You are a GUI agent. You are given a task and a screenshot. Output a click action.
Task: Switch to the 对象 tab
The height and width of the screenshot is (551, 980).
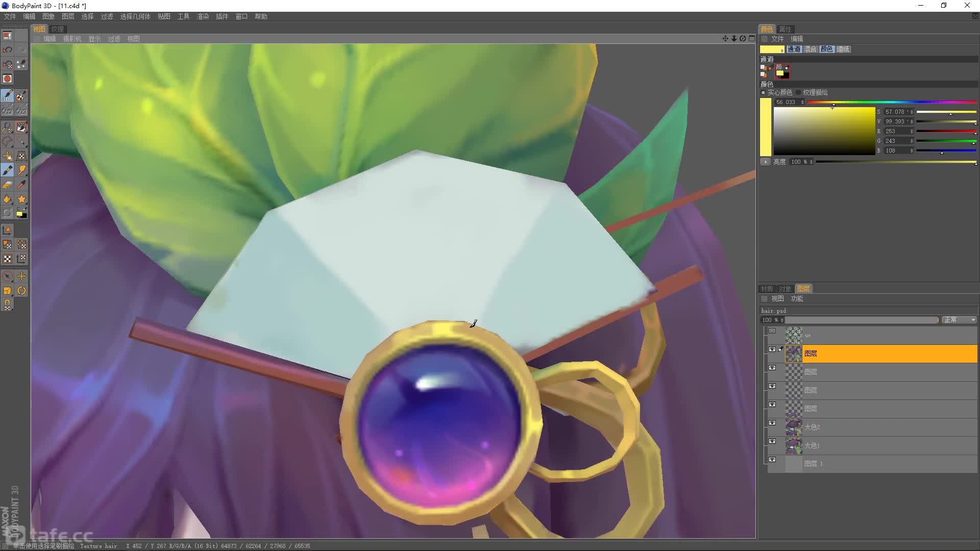click(785, 289)
